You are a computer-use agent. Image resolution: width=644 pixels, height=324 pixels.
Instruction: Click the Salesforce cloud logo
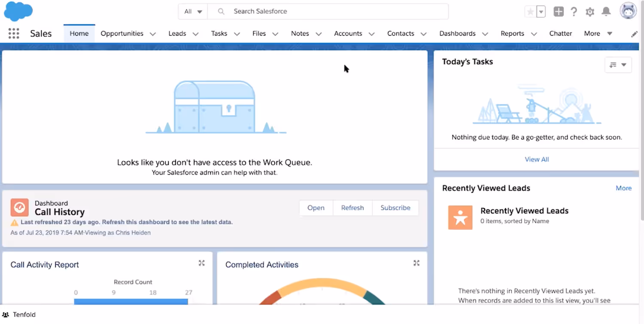18,12
